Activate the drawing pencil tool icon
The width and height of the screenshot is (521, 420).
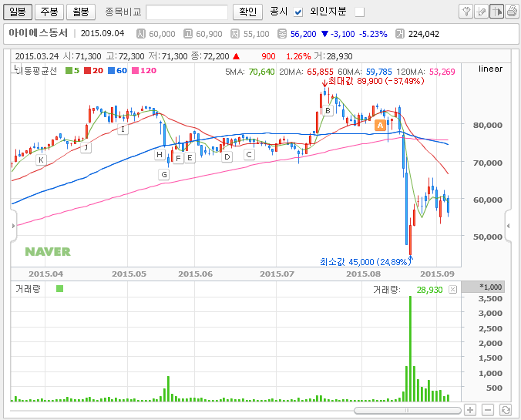point(481,12)
